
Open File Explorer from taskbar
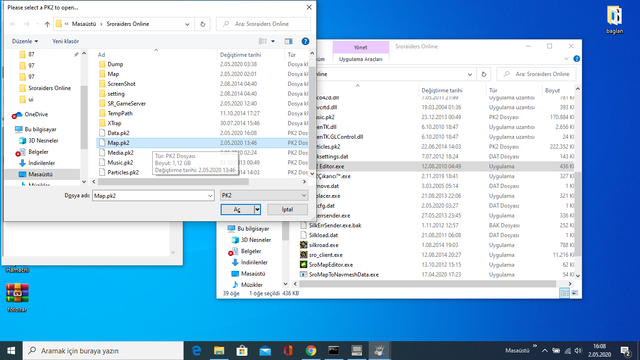pyautogui.click(x=219, y=351)
